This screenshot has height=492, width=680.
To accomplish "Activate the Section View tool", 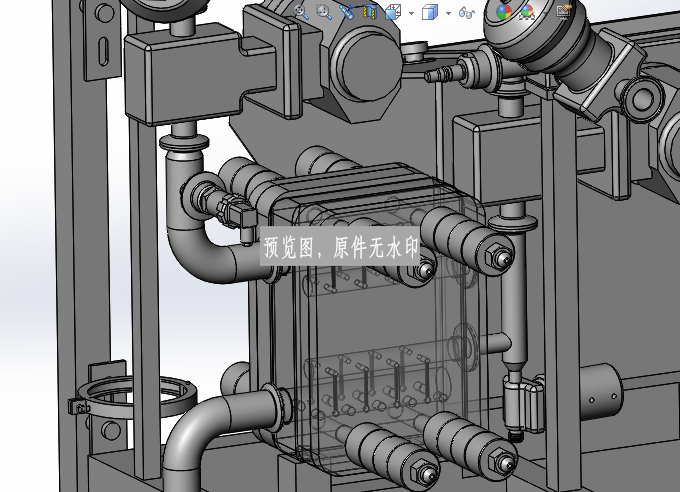I will (369, 12).
